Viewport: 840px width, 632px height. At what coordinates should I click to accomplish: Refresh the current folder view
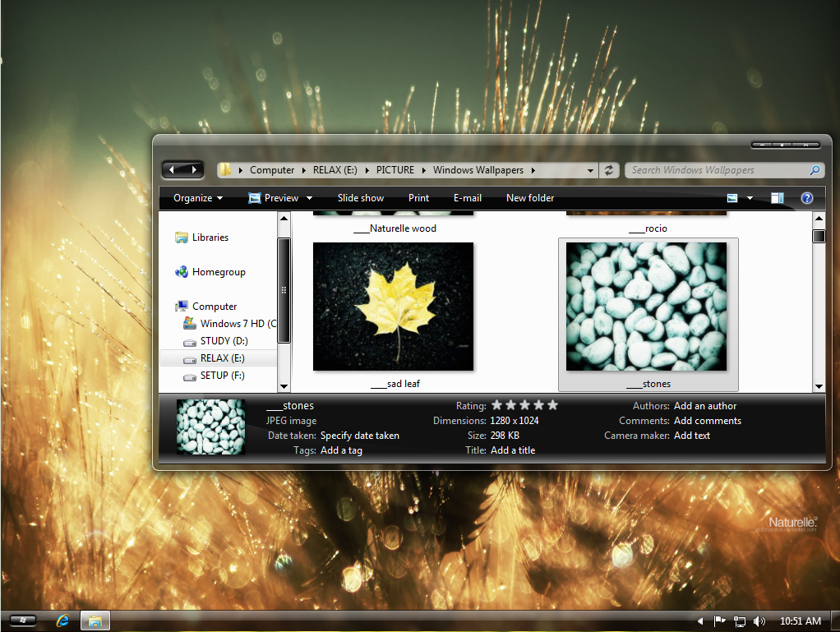pyautogui.click(x=608, y=170)
